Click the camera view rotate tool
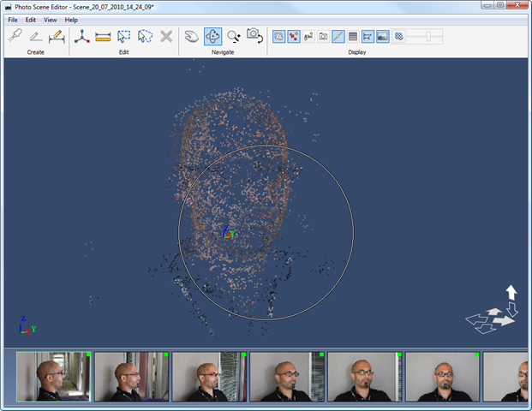 254,37
